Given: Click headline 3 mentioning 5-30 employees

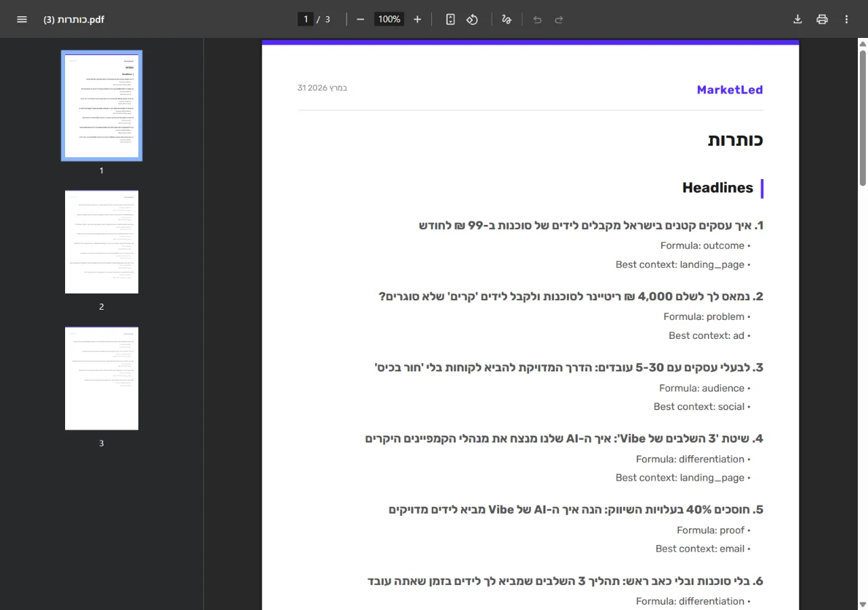Looking at the screenshot, I should tap(569, 368).
